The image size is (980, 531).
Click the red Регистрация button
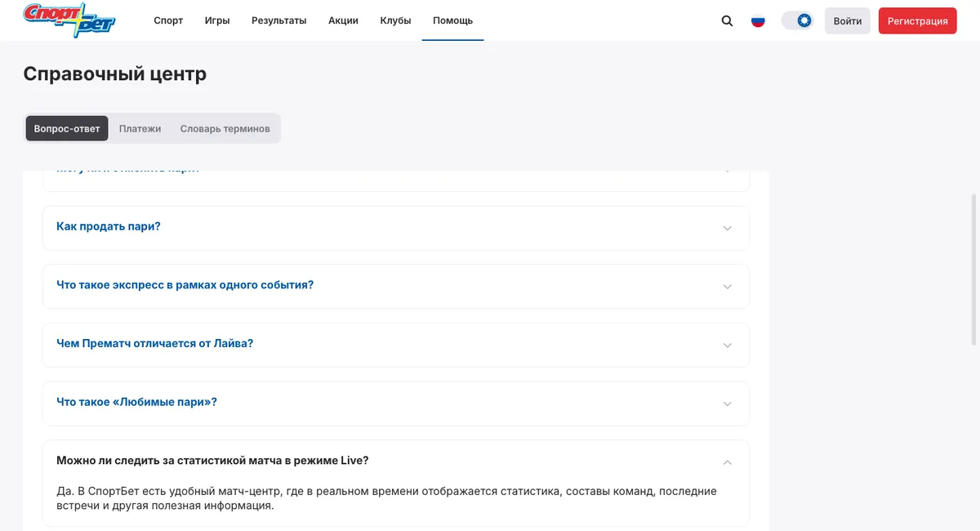(x=918, y=21)
